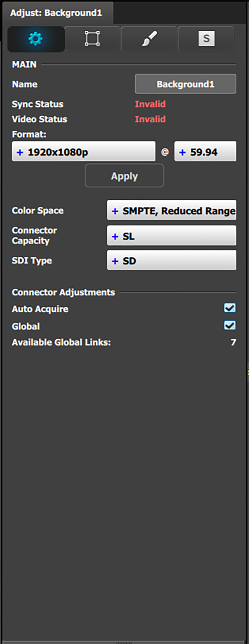Click the Apply button

[x=124, y=176]
